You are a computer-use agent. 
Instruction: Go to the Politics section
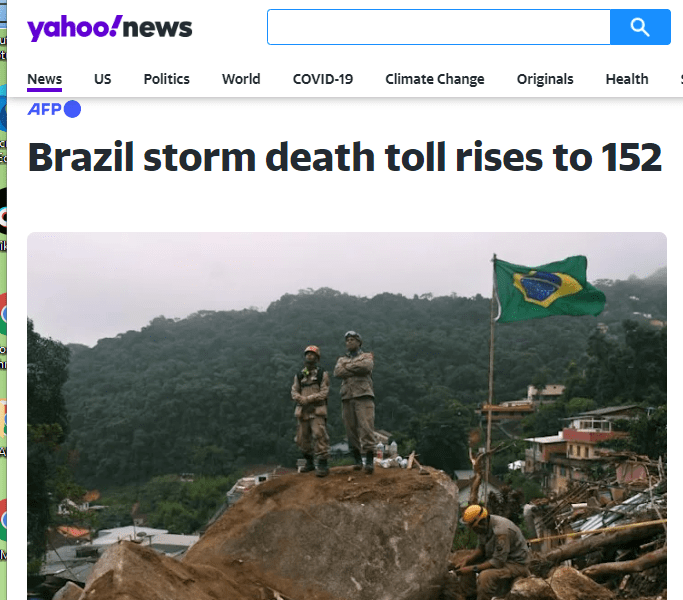(x=166, y=79)
